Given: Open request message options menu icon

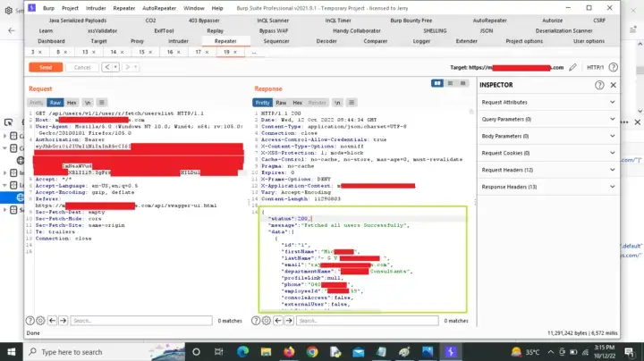Looking at the screenshot, I should [x=102, y=103].
